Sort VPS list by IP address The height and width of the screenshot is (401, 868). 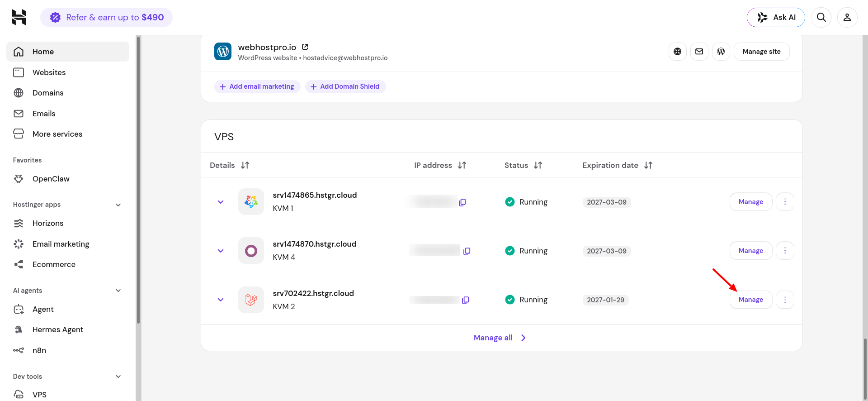click(462, 165)
